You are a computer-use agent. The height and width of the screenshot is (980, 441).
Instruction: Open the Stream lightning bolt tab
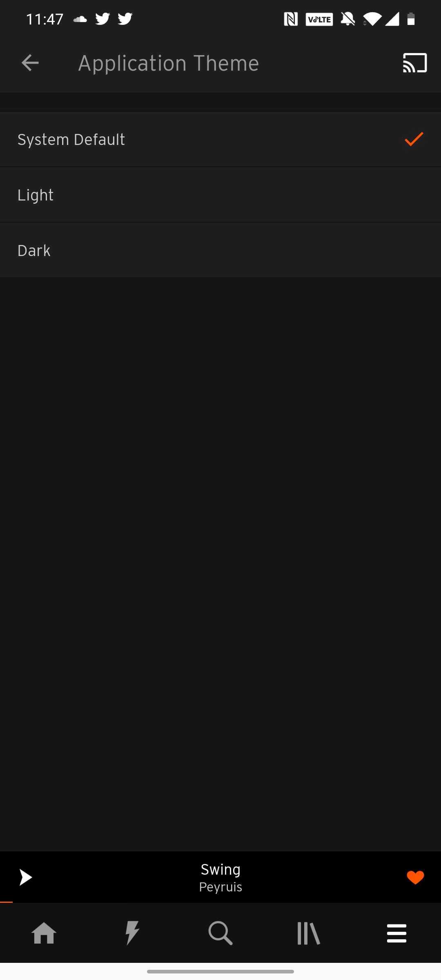coord(132,933)
